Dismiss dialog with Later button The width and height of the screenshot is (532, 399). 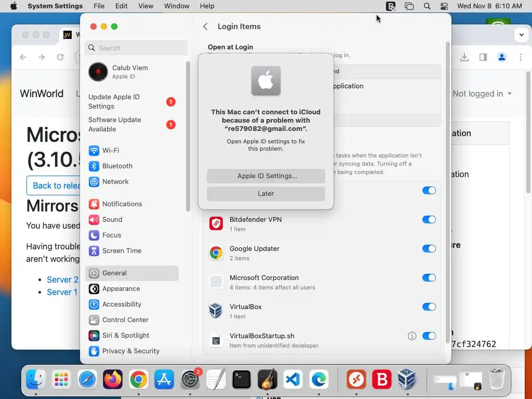click(266, 194)
